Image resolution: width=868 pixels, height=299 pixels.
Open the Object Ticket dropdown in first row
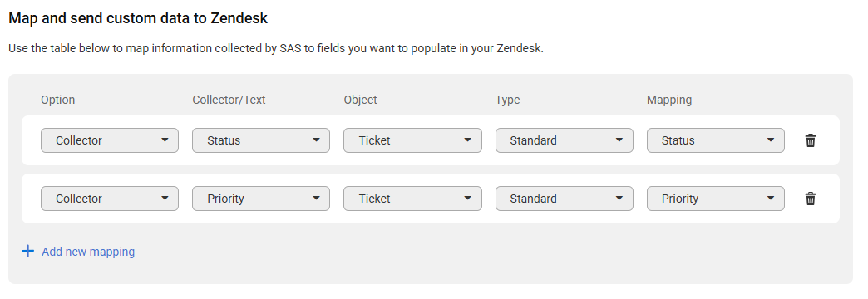coord(412,140)
